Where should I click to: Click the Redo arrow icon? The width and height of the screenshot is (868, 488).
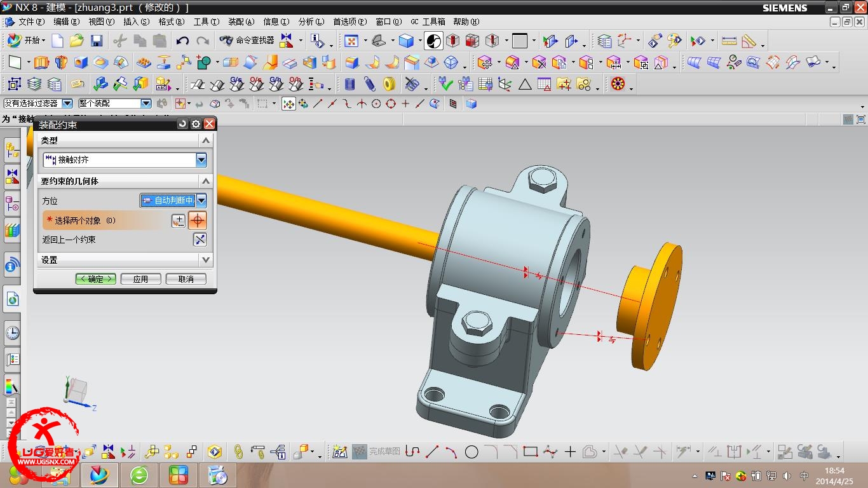[203, 41]
